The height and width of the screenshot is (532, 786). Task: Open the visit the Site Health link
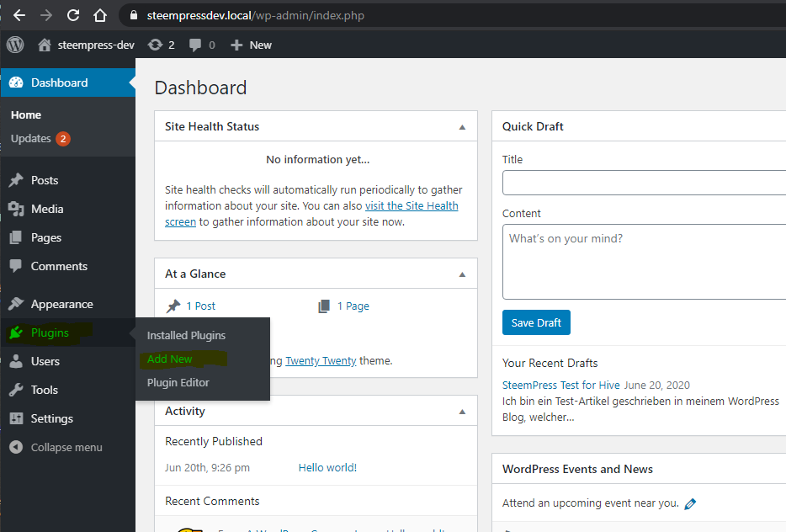point(412,205)
